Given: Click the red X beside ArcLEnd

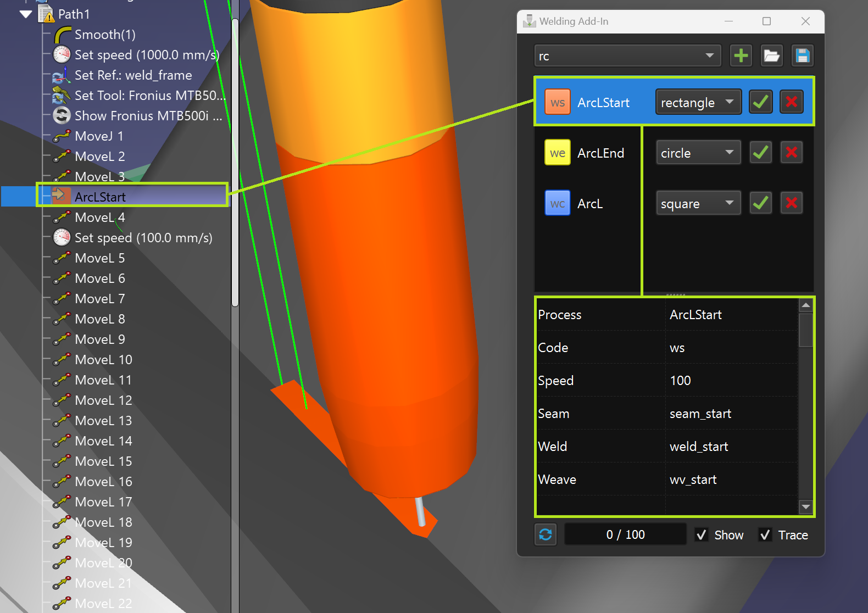Looking at the screenshot, I should point(791,152).
